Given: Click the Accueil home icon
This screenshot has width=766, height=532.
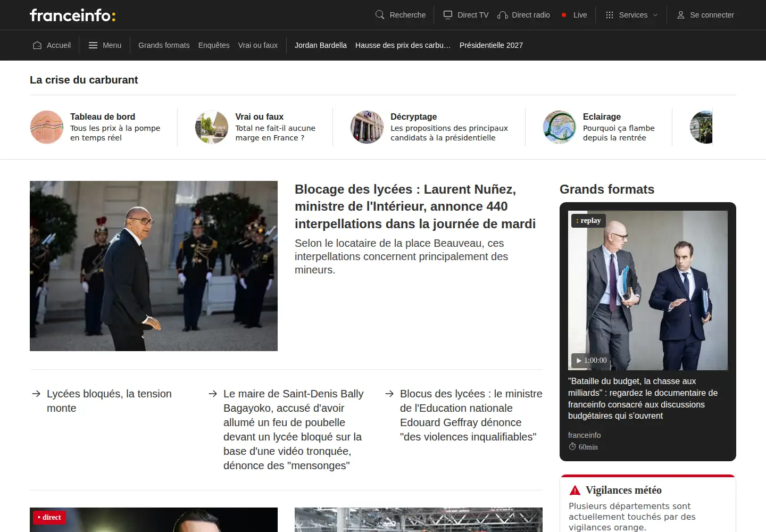Looking at the screenshot, I should coord(37,45).
